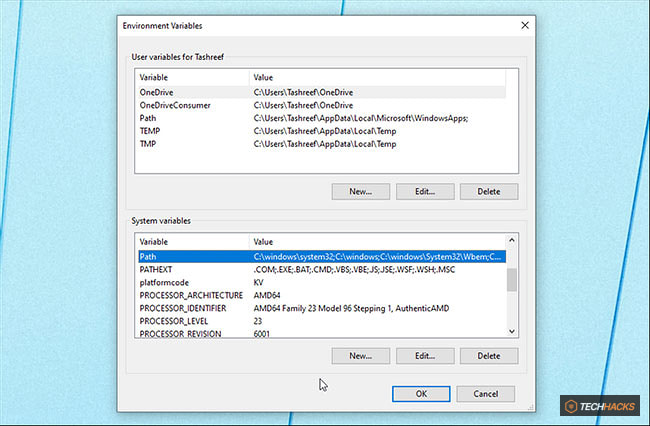Click Value column header in User variables
Screen dimensions: 650x426
[377, 77]
